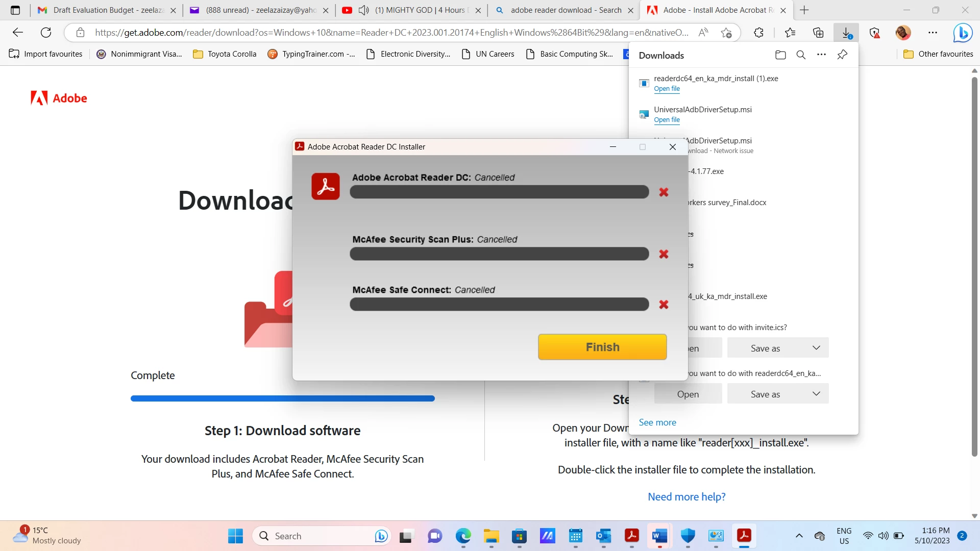Click the browser Extensions puzzle icon
Image resolution: width=980 pixels, height=551 pixels.
[x=758, y=33]
